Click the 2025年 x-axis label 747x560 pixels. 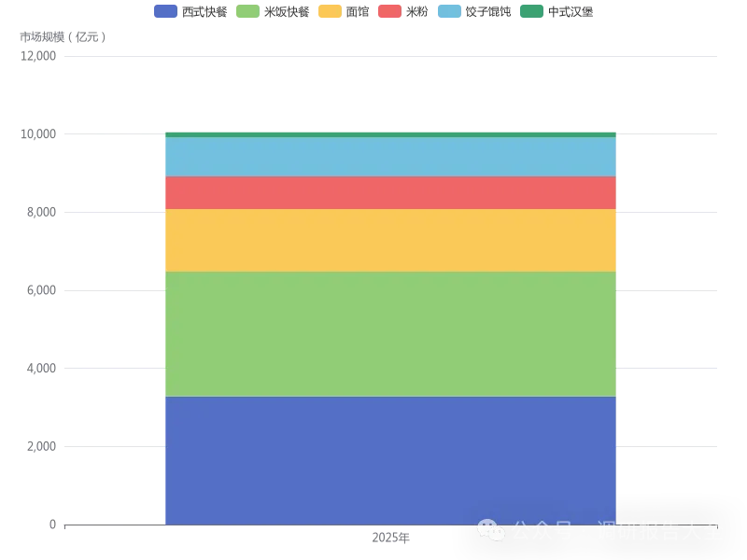coord(390,539)
